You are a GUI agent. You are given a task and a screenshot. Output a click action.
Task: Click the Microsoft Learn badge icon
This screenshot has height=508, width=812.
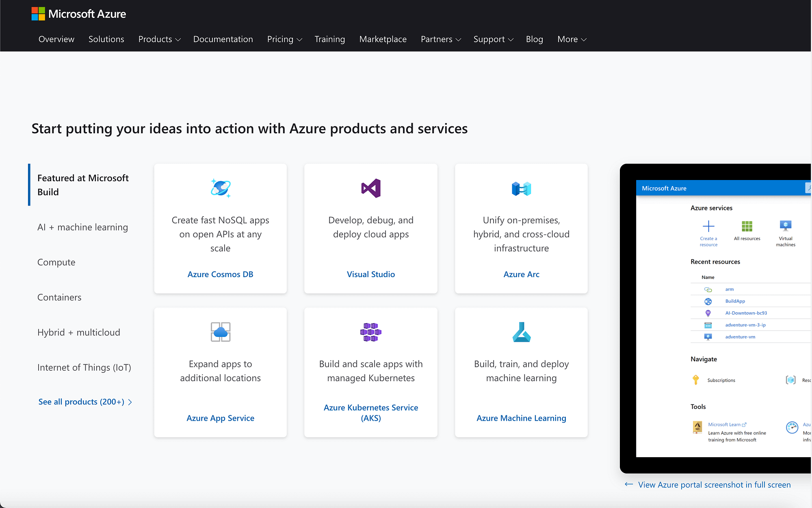697,428
